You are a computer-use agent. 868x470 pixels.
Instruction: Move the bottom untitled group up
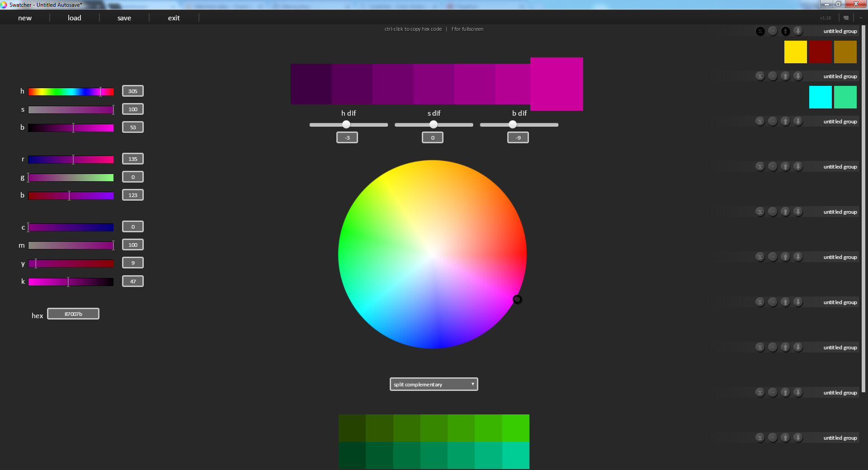[785, 437]
